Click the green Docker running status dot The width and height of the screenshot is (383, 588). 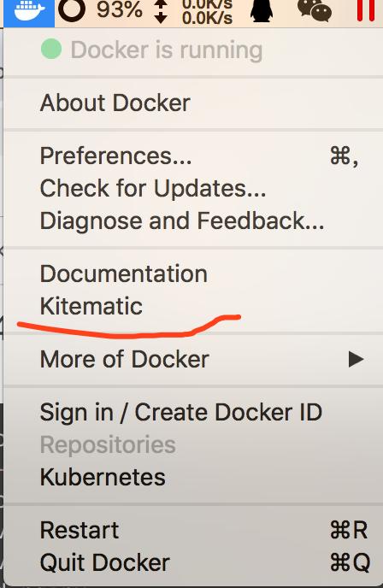tap(51, 49)
